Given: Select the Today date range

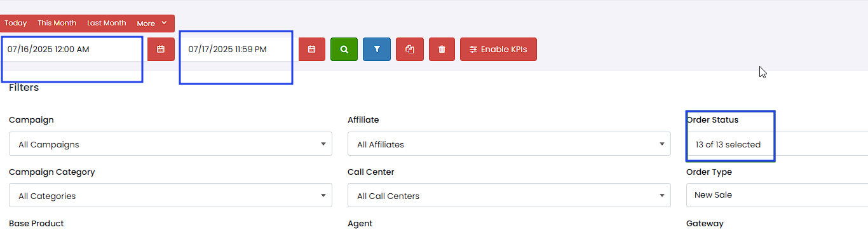Looking at the screenshot, I should (x=16, y=23).
